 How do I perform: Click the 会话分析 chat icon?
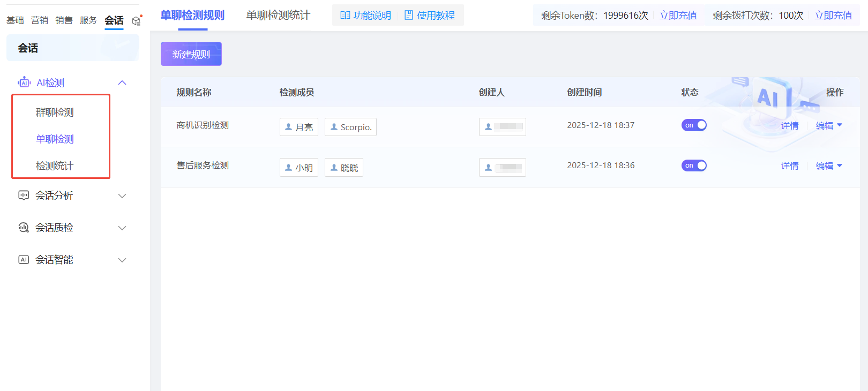coord(24,195)
